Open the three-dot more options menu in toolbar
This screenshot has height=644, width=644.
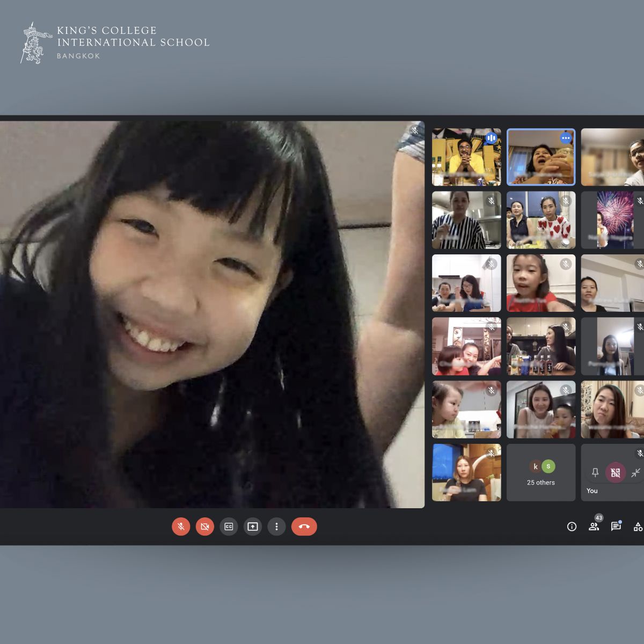(276, 526)
